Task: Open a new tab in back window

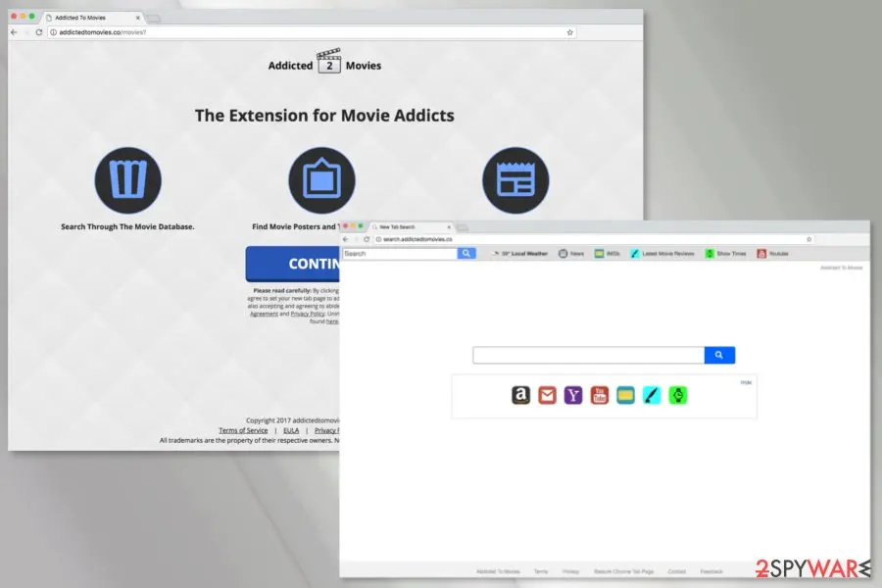Action: tap(154, 18)
